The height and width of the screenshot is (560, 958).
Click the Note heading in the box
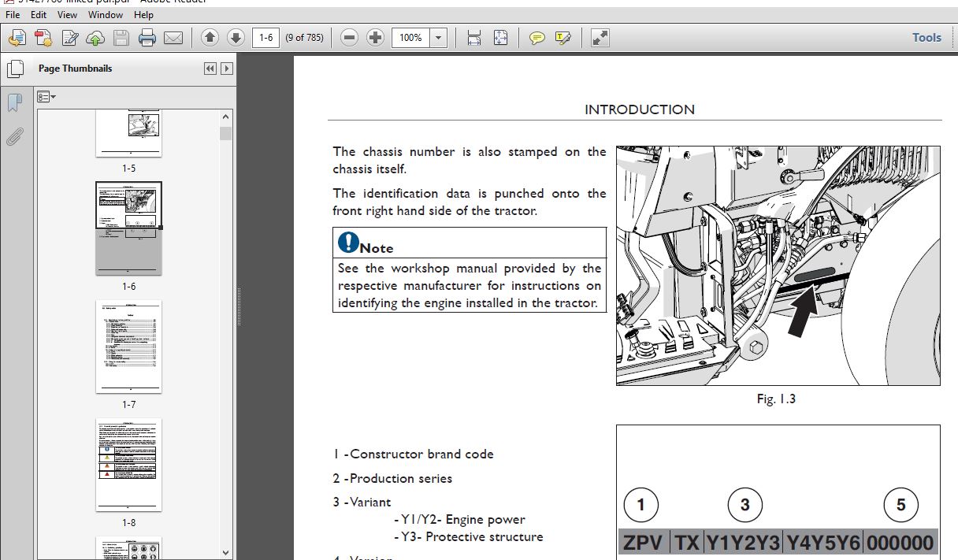(x=377, y=248)
